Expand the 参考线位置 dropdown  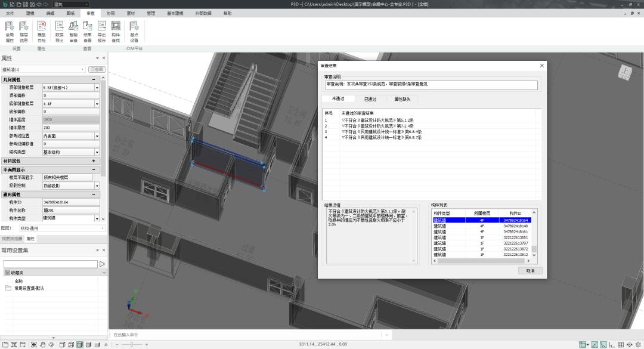pos(97,136)
